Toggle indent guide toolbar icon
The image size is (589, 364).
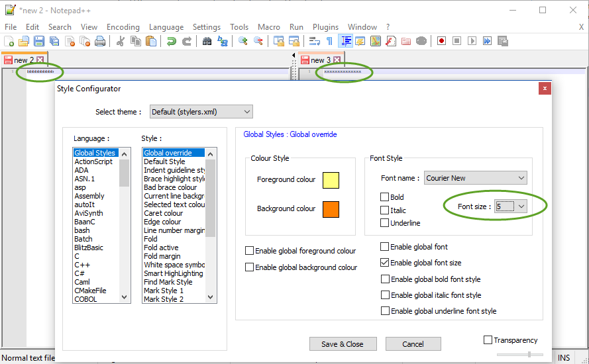pos(345,41)
